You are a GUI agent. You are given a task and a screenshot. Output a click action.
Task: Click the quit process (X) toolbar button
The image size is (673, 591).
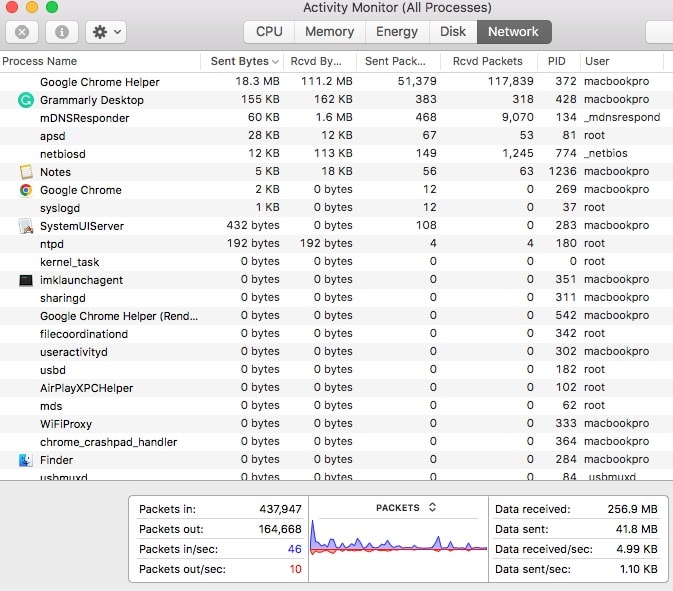point(22,32)
